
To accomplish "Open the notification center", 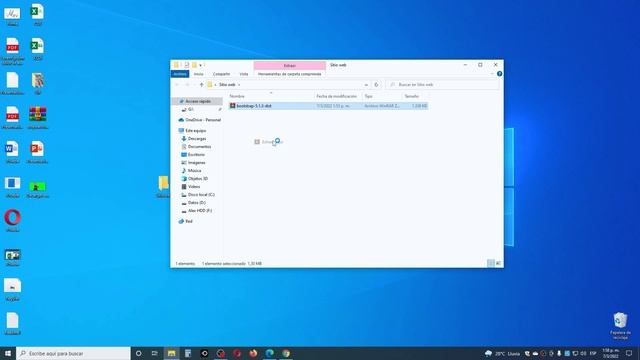I will [x=629, y=353].
